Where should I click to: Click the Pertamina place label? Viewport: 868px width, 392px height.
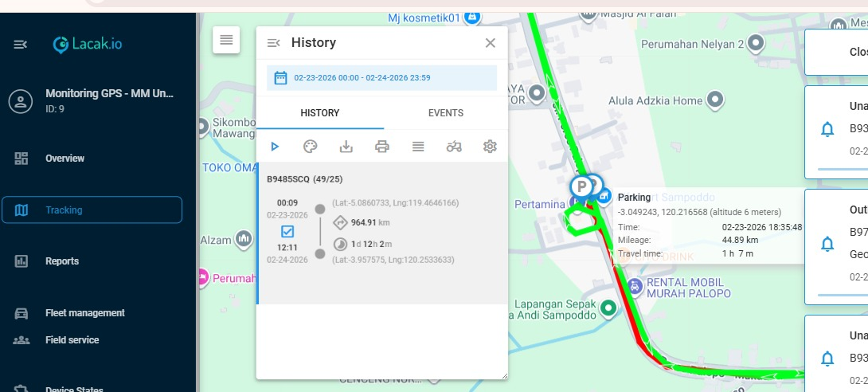click(540, 204)
